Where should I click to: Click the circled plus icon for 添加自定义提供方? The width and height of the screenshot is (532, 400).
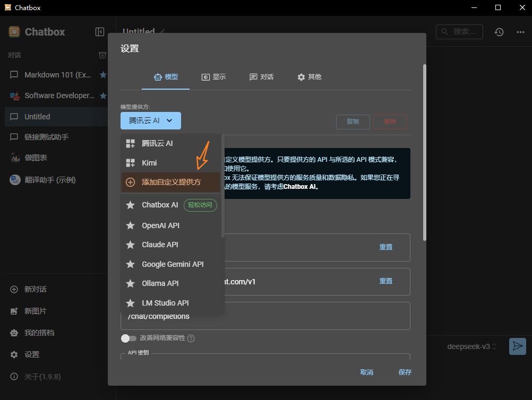pos(130,182)
